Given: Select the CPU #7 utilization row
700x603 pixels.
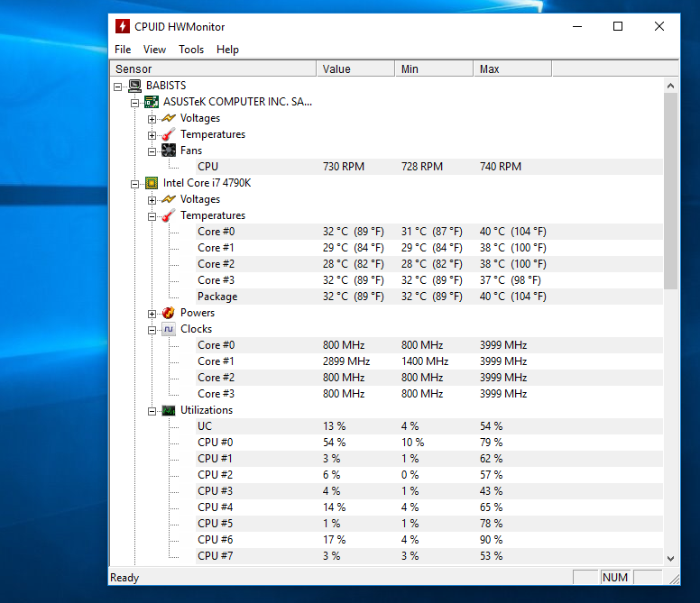Looking at the screenshot, I should click(x=429, y=556).
